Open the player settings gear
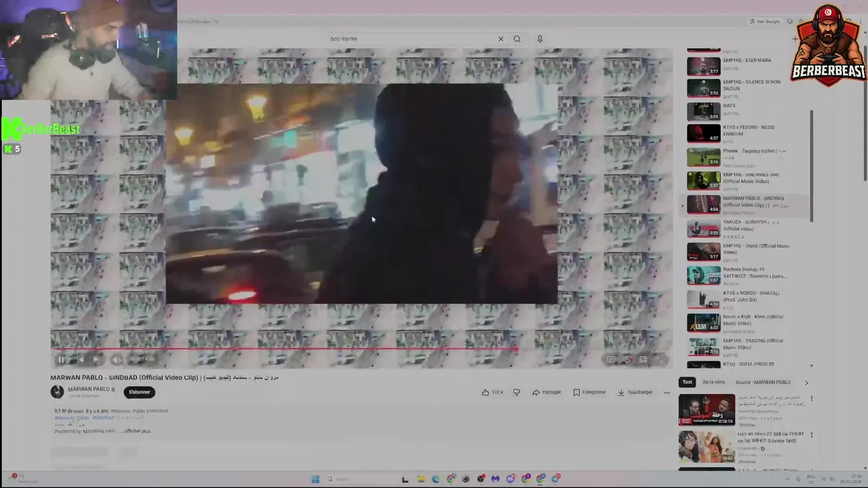The width and height of the screenshot is (868, 488). pos(628,360)
